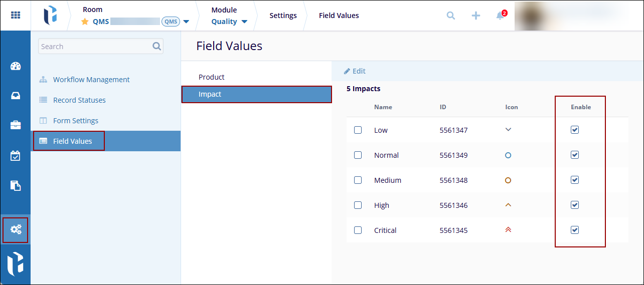Screen dimensions: 644x285
Task: Select the checkbox for Low impact row
Action: point(358,130)
